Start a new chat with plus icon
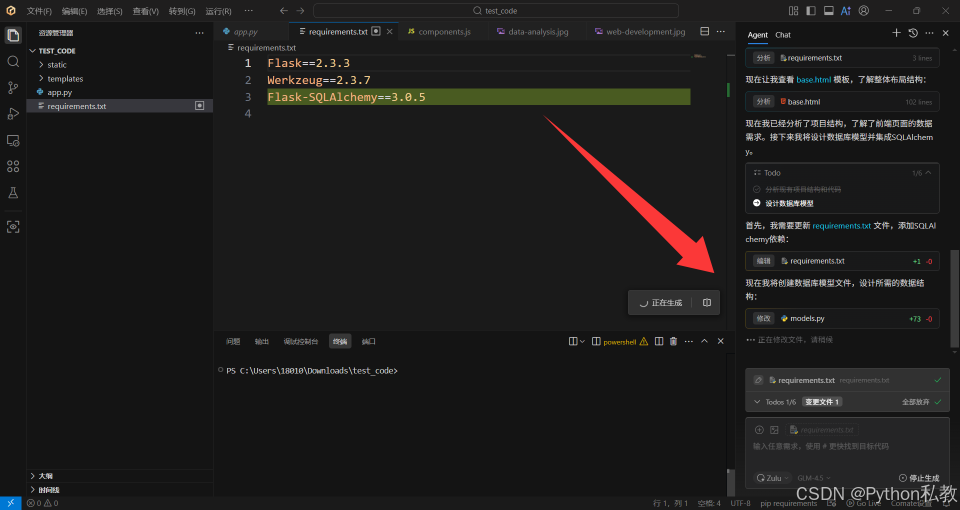Viewport: 960px width, 510px height. tap(896, 34)
